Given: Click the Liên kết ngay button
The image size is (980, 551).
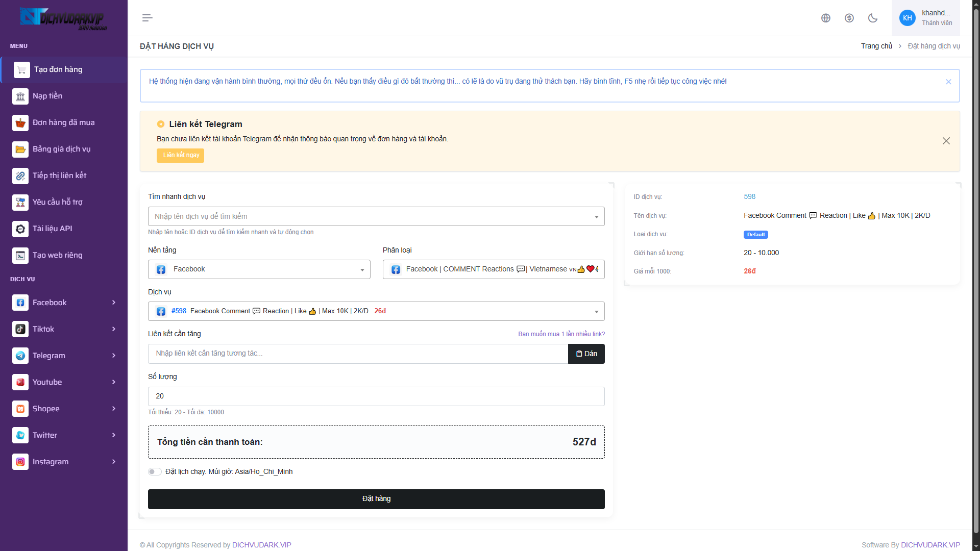Looking at the screenshot, I should pyautogui.click(x=180, y=156).
